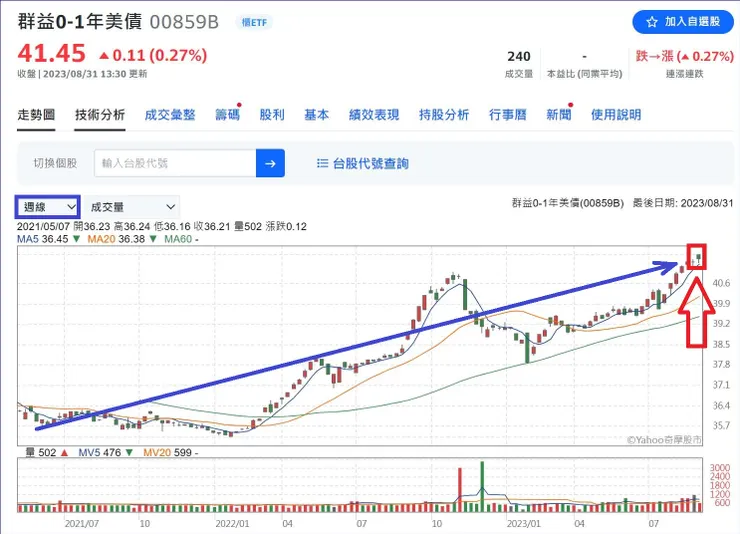740x534 pixels.
Task: View the 績效表現 tab
Action: (374, 115)
